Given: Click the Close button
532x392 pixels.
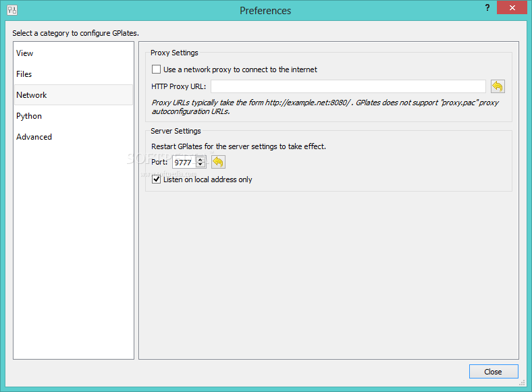Looking at the screenshot, I should (494, 372).
